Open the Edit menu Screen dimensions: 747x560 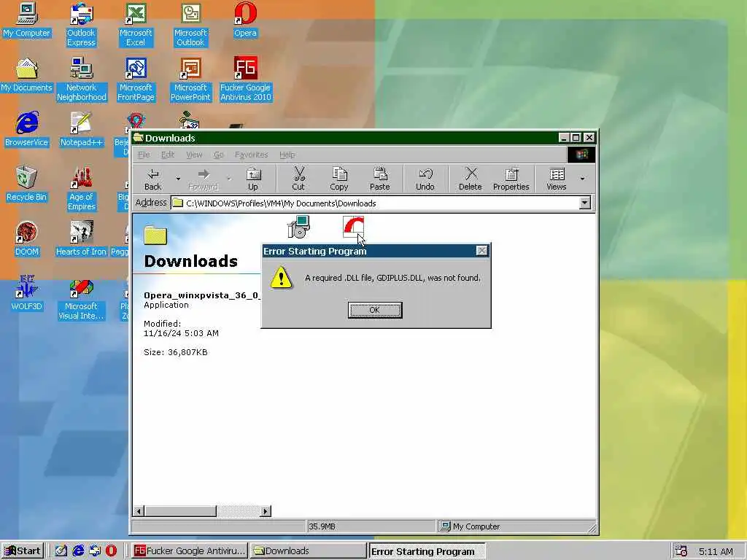[x=168, y=155]
